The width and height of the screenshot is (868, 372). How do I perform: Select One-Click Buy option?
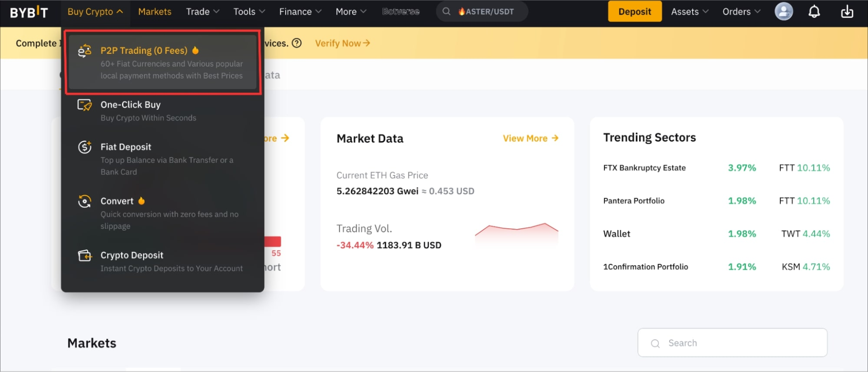[163, 111]
